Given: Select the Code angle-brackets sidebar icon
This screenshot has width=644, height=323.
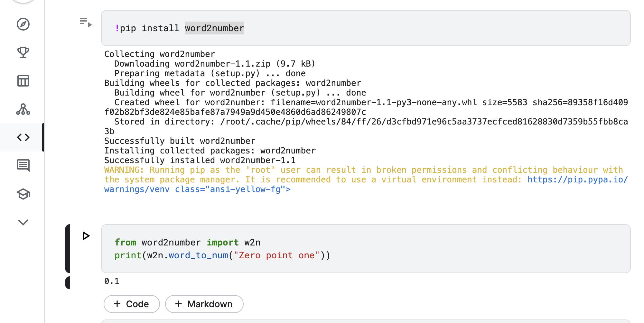Looking at the screenshot, I should [x=23, y=137].
